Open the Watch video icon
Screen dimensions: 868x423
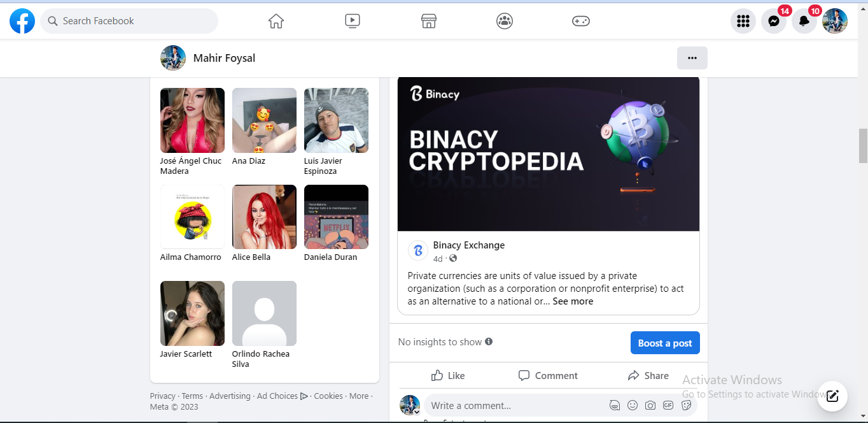[x=353, y=21]
